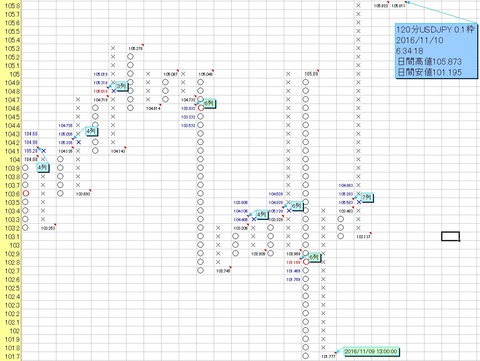480x361 pixels.
Task: Click price label 103.5
Action: pyautogui.click(x=12, y=202)
